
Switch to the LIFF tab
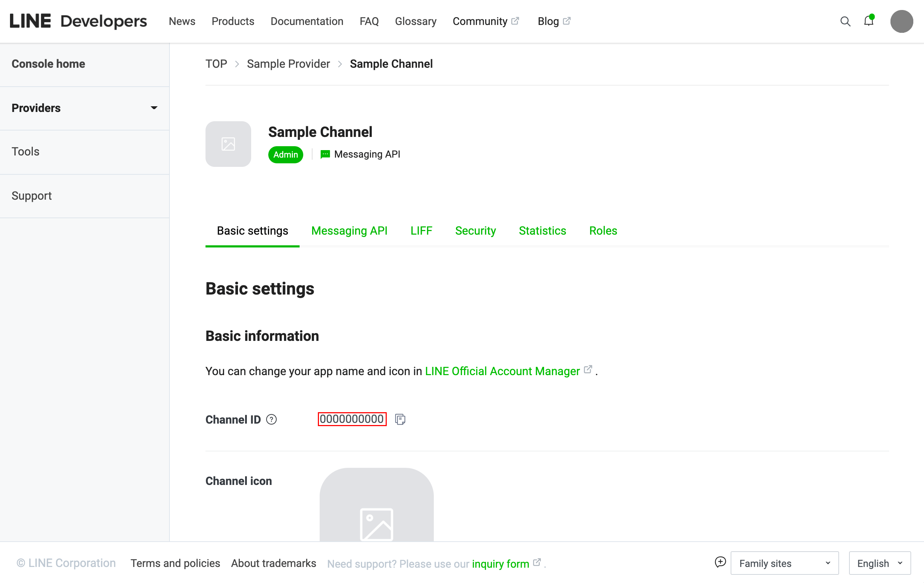[x=421, y=231]
